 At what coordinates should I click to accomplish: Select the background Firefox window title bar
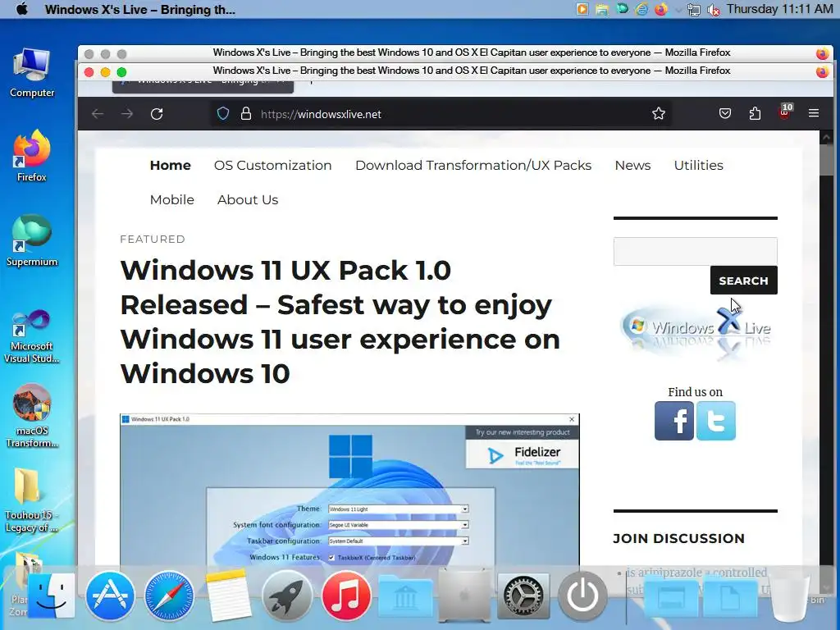point(455,53)
